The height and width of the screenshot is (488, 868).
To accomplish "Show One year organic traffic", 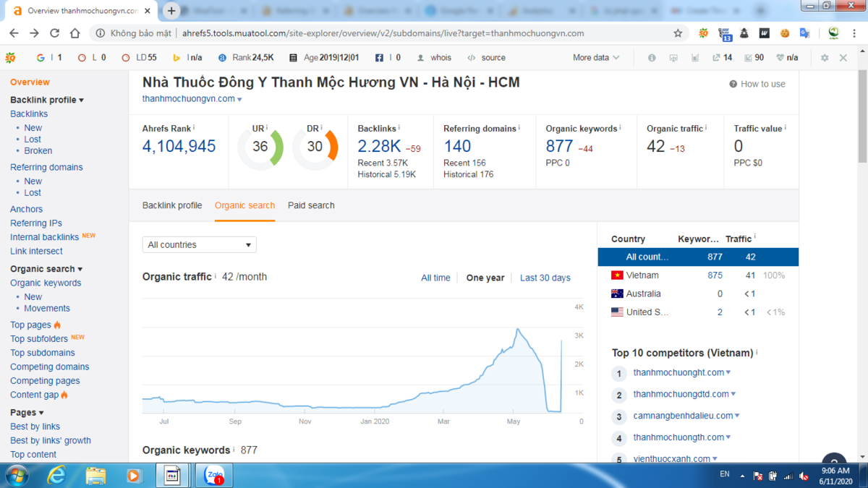I will click(485, 278).
